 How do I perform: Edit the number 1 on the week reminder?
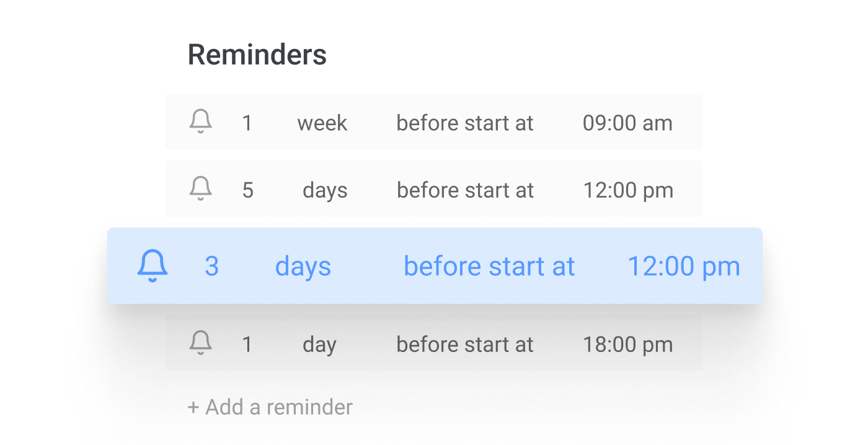(248, 122)
